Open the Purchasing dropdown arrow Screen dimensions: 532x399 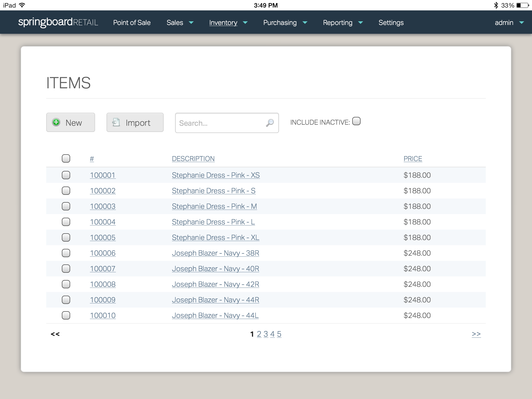click(x=305, y=23)
